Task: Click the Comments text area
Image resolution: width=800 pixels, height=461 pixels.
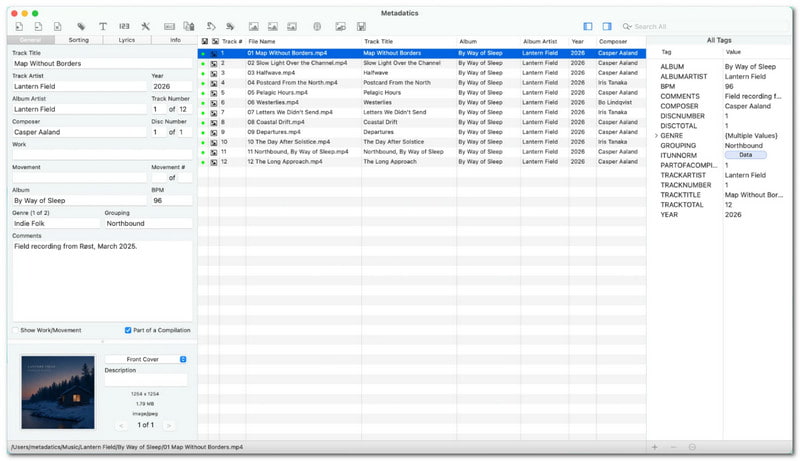Action: tap(102, 280)
